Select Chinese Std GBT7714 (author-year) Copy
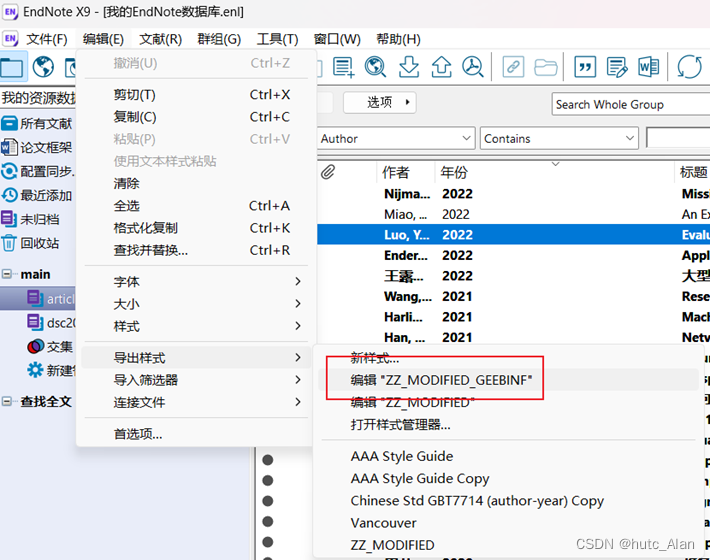710x560 pixels. coord(509,501)
